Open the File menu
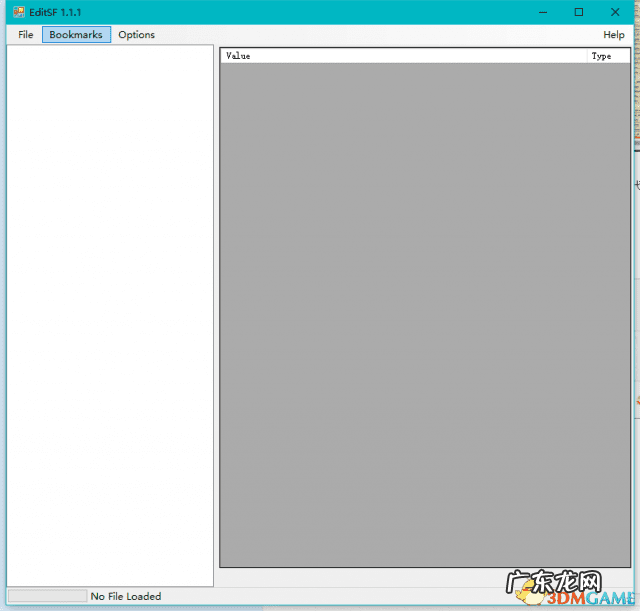This screenshot has height=611, width=640. (26, 35)
